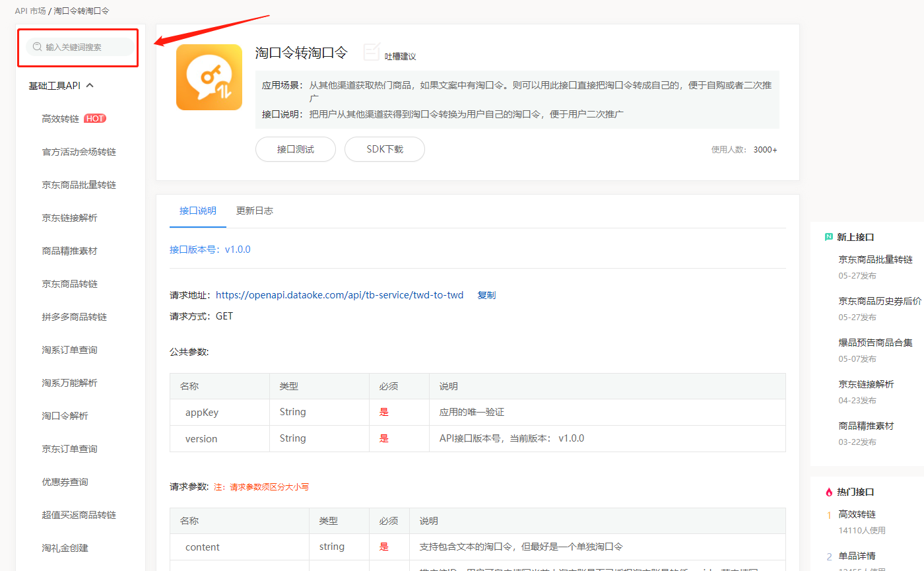Viewport: 924px width, 571px height.
Task: Collapse the 基础工具API section
Action: (x=90, y=85)
